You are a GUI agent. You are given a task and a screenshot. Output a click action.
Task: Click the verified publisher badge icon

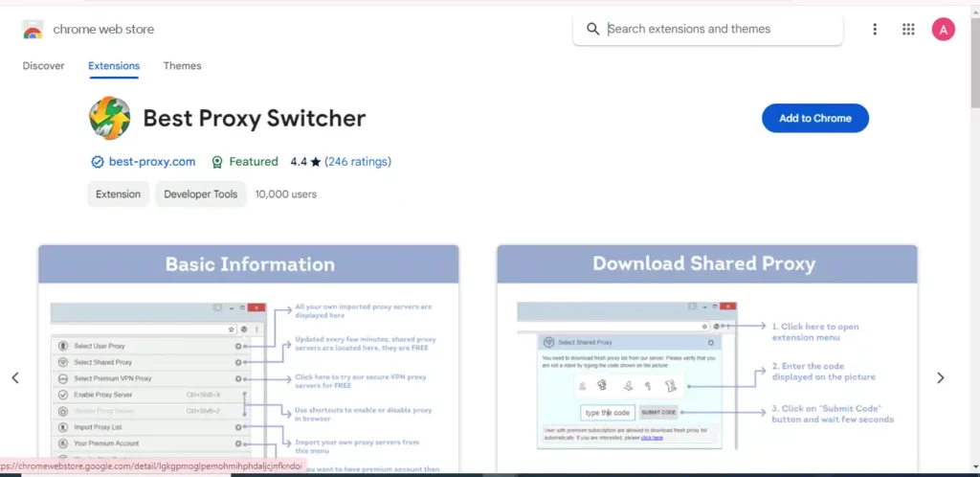click(x=98, y=162)
